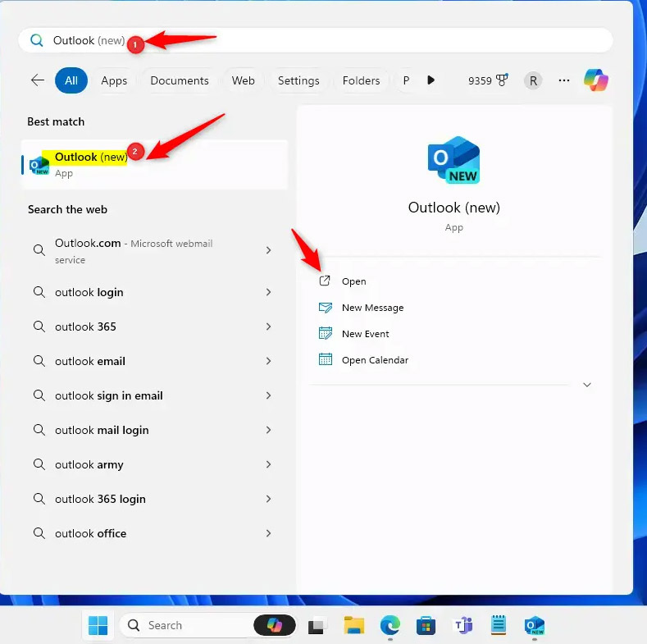
Task: Switch to the Apps filter tab
Action: pos(114,80)
